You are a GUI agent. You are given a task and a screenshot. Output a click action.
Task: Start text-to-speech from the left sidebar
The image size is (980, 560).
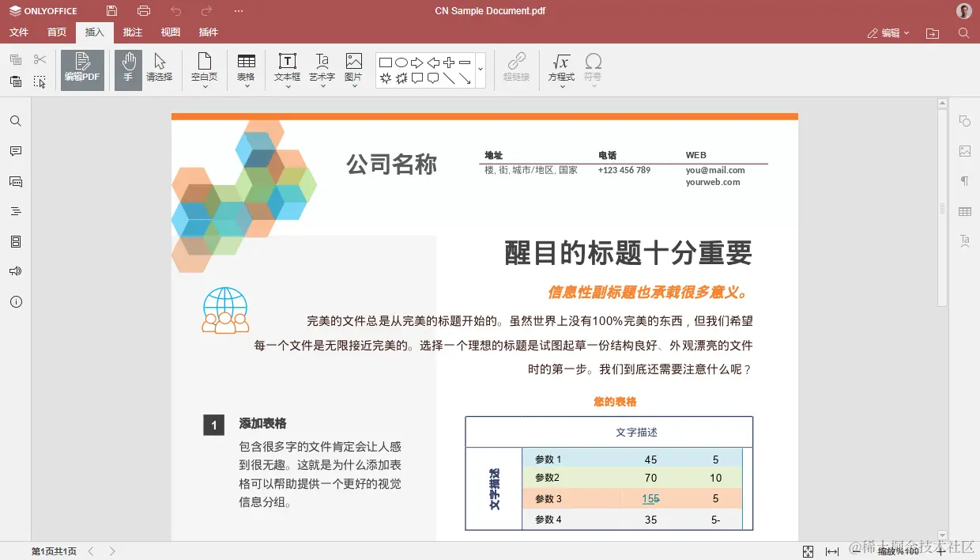[x=16, y=271]
